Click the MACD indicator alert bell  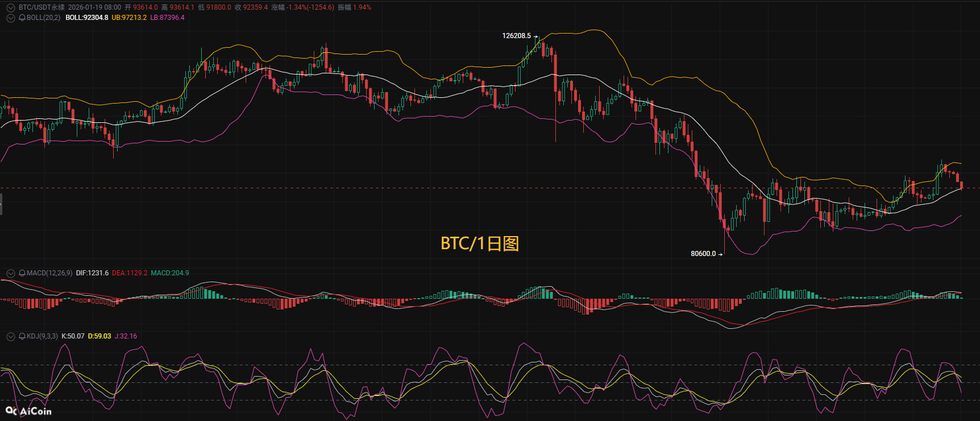(x=22, y=273)
